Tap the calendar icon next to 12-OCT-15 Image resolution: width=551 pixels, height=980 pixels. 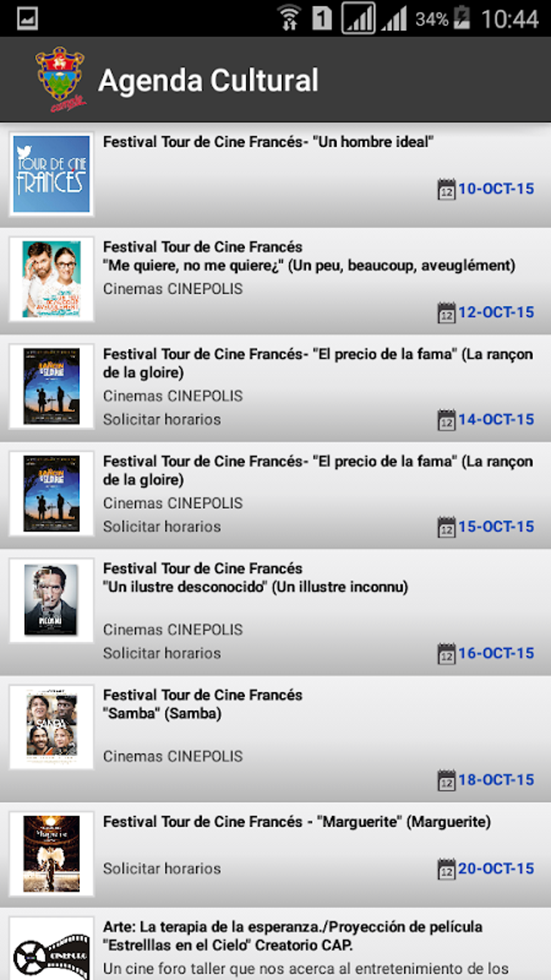pos(446,312)
